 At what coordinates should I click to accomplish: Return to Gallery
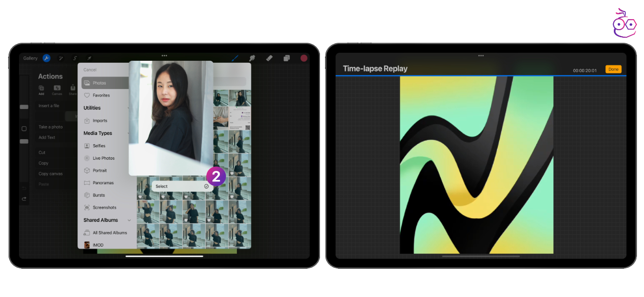click(30, 58)
